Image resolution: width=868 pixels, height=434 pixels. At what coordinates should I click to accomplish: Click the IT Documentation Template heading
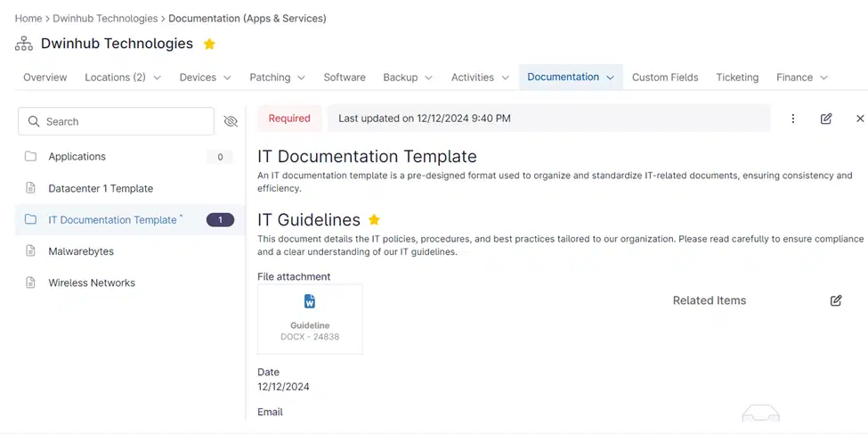point(367,156)
